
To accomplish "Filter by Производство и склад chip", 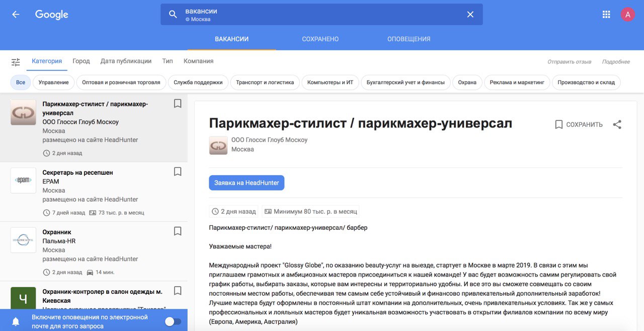I will pyautogui.click(x=586, y=82).
